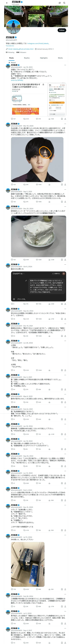Click the back arrow in the header
The image size is (72, 644).
[7, 3]
